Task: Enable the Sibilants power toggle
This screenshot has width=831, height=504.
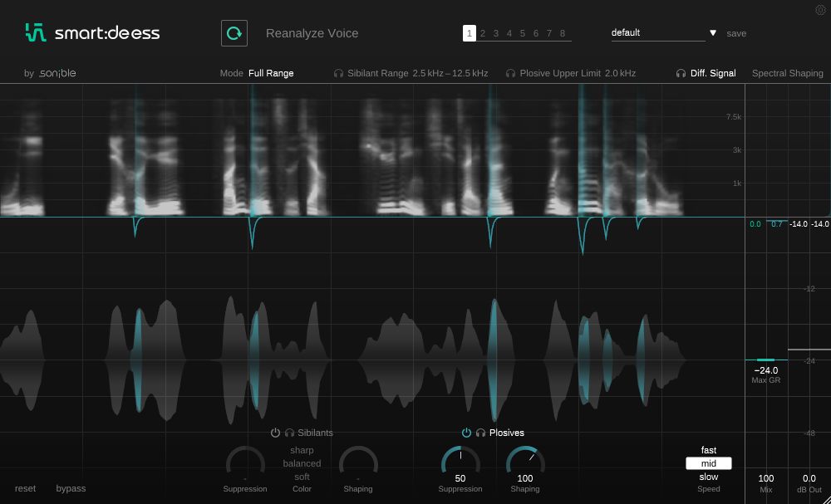Action: 275,433
